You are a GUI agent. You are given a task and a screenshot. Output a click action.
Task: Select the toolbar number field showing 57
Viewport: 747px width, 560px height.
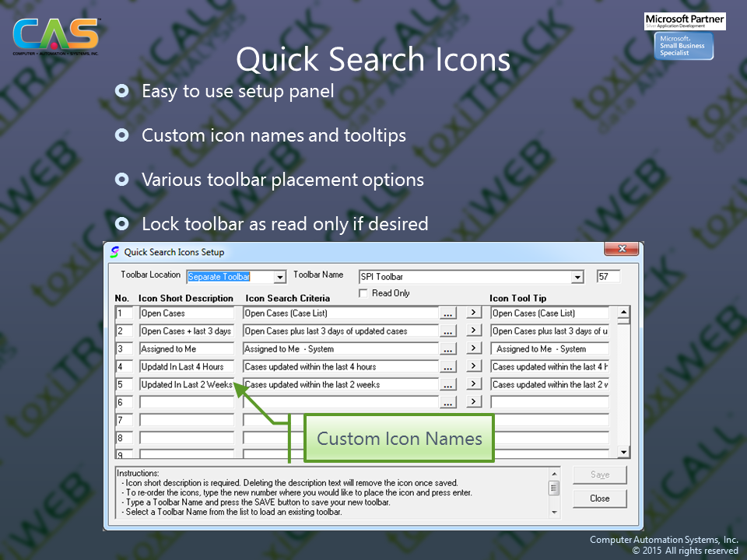click(x=608, y=277)
